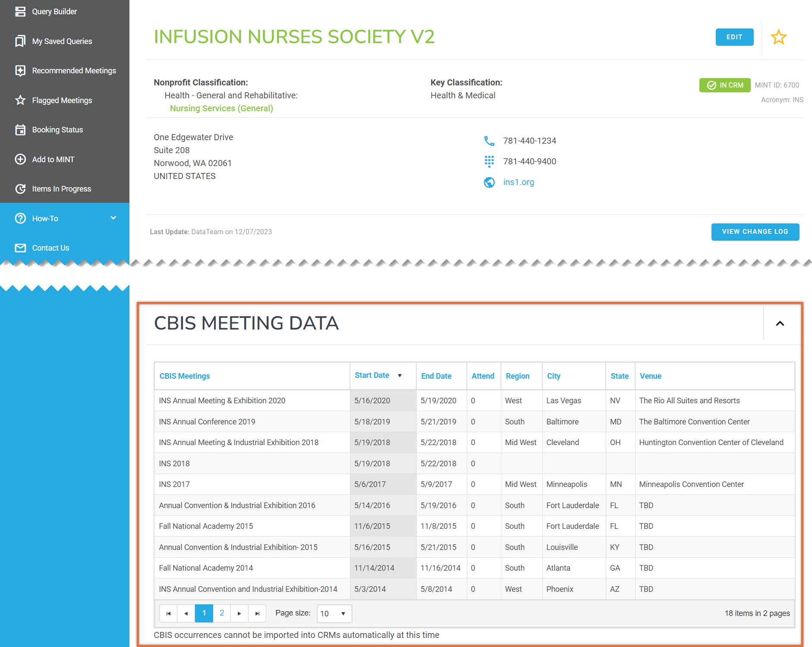Sort by CBIS Meetings column header
812x647 pixels.
tap(185, 376)
